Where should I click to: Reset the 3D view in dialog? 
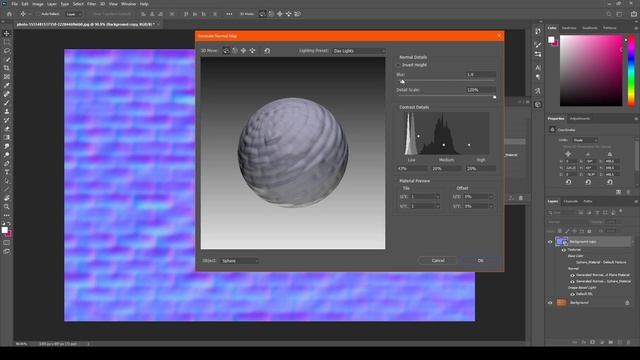coord(267,51)
